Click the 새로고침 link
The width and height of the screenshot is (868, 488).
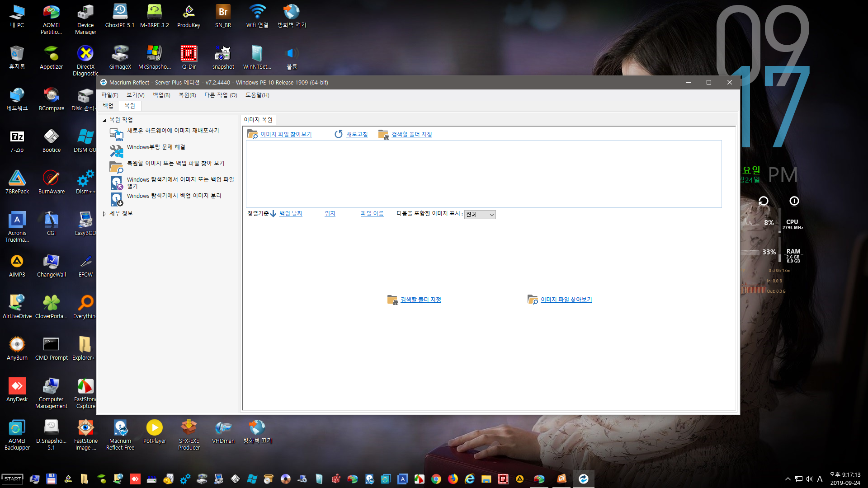tap(357, 134)
